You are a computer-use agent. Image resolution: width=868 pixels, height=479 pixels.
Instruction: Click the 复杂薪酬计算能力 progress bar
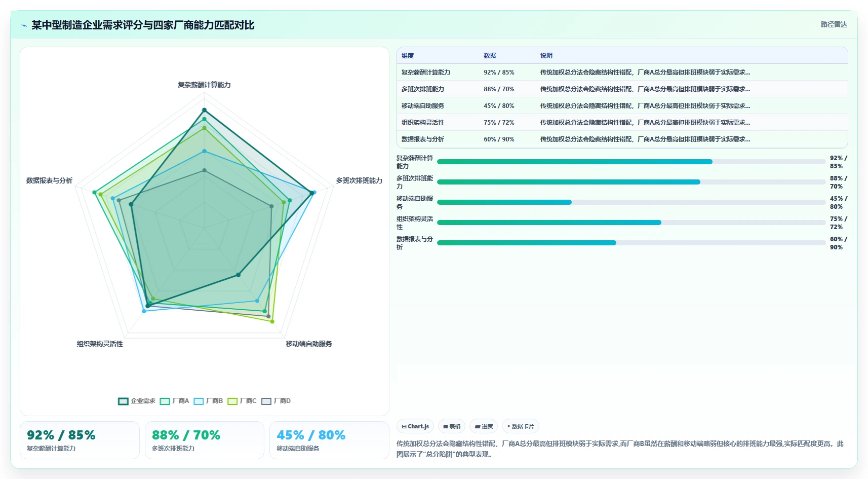631,162
